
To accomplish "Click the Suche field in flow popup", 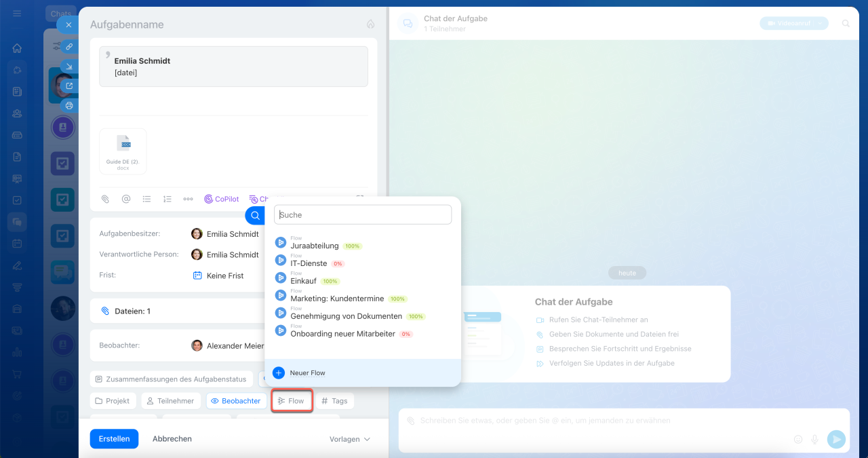I will (x=363, y=214).
